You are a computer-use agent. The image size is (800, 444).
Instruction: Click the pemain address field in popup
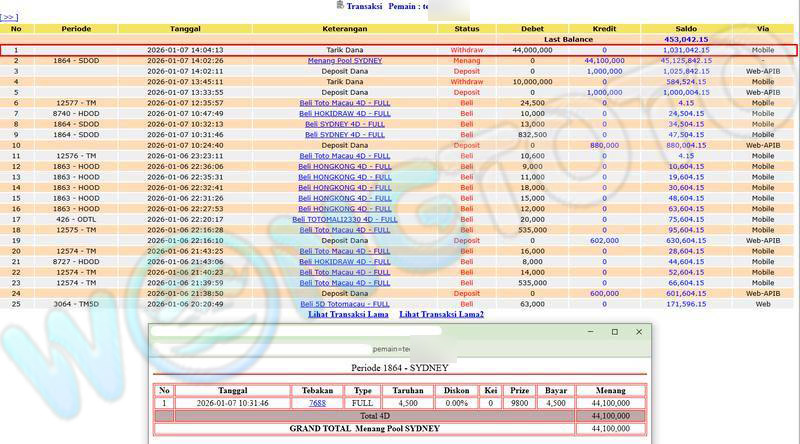400,349
